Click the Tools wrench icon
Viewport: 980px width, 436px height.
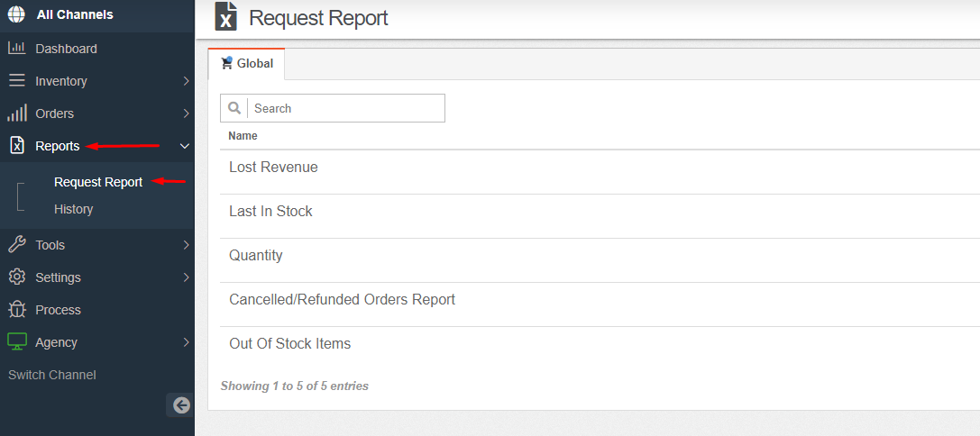tap(17, 244)
